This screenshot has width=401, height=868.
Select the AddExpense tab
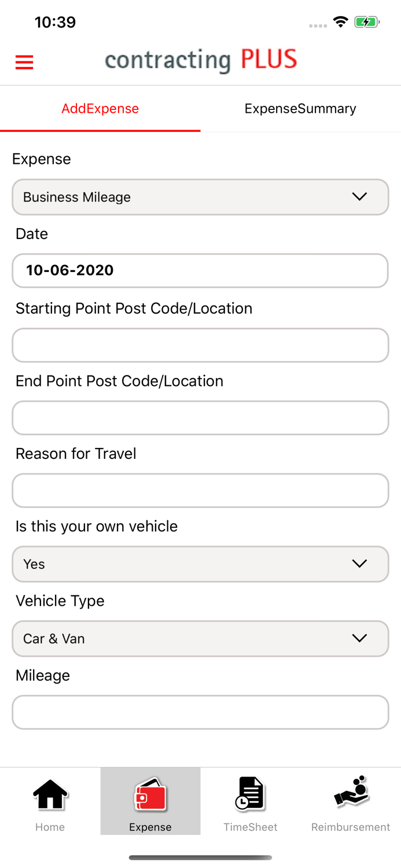pyautogui.click(x=100, y=109)
